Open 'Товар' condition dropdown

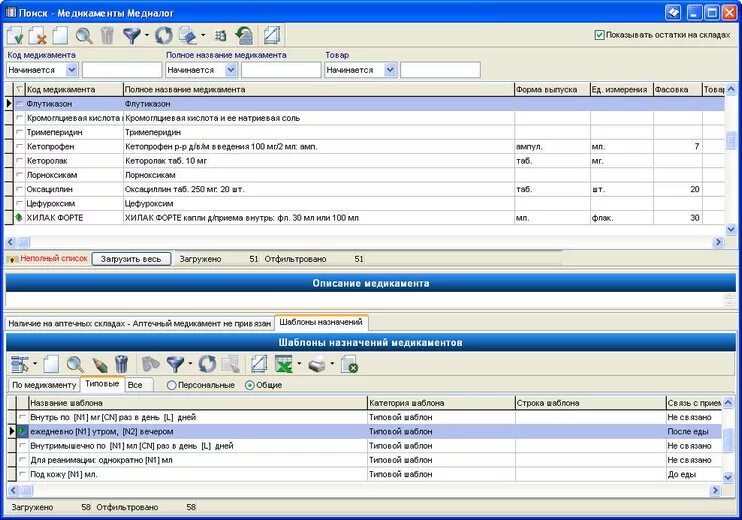pos(389,70)
